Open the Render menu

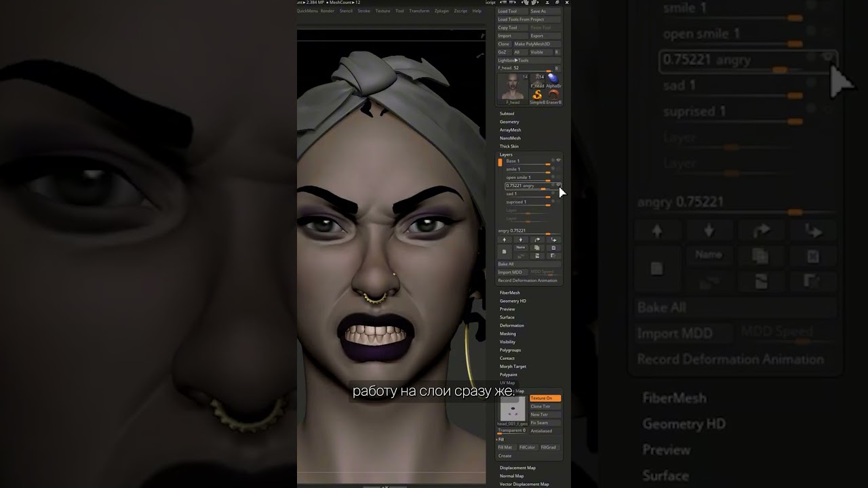(x=328, y=11)
